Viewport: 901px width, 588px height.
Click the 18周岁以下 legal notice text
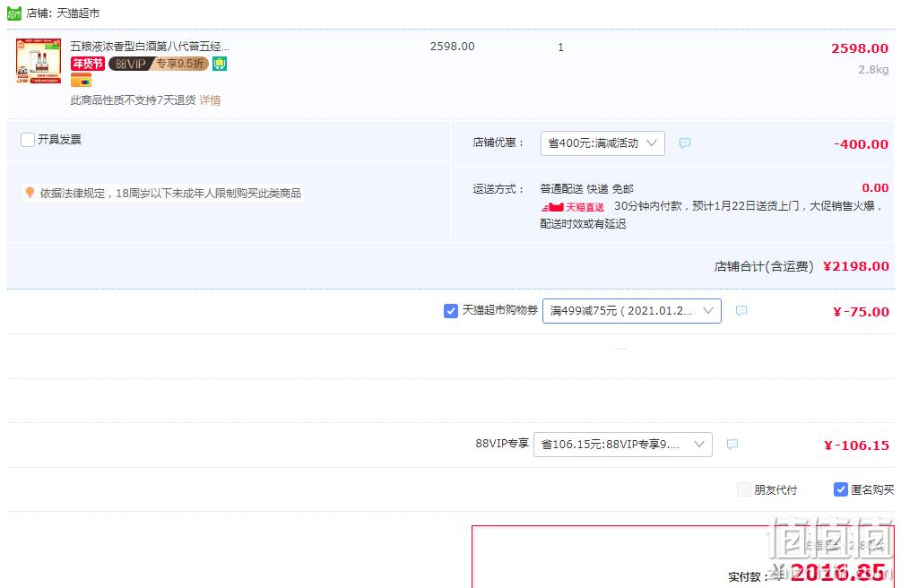170,193
